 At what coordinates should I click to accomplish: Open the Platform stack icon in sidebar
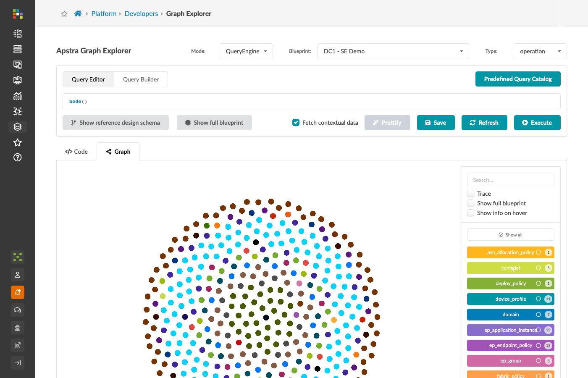(x=18, y=127)
